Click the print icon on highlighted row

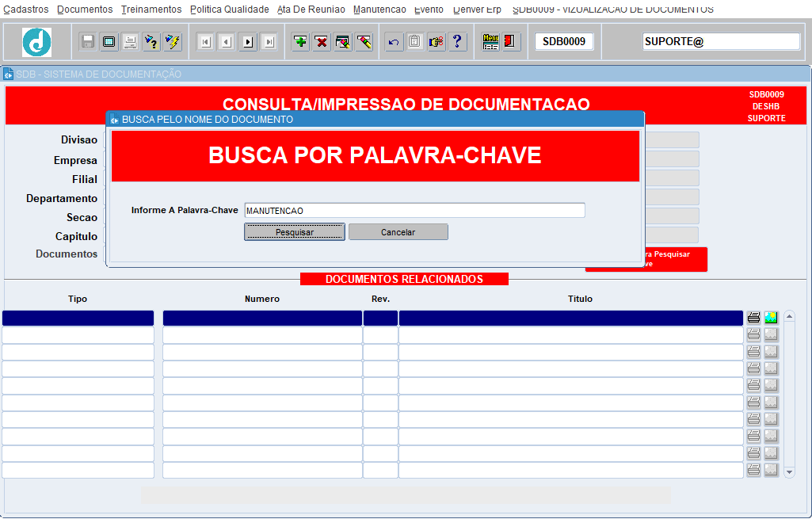(753, 318)
